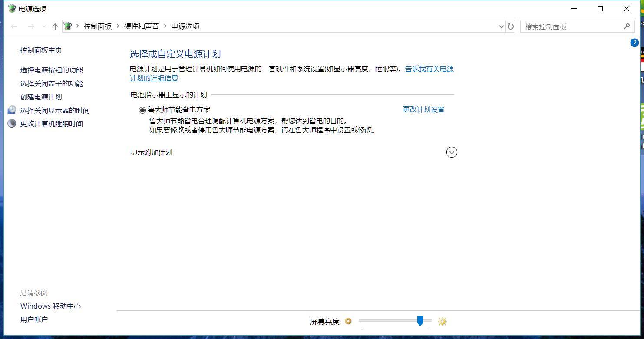Click the 选择或自定义电源计划 heading

175,54
